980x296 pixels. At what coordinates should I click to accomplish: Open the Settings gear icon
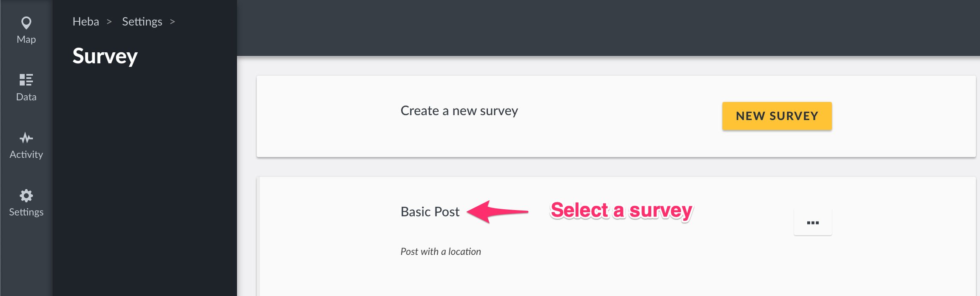26,196
